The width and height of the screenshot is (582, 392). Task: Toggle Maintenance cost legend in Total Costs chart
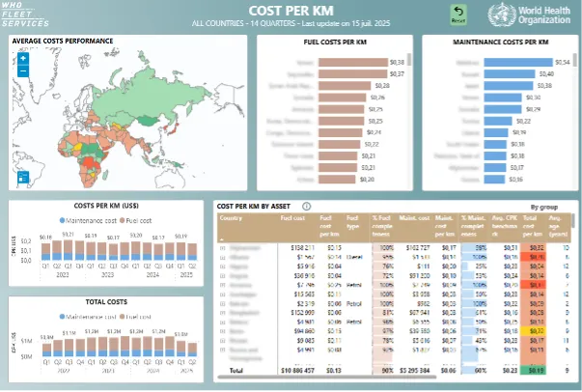[x=88, y=317]
